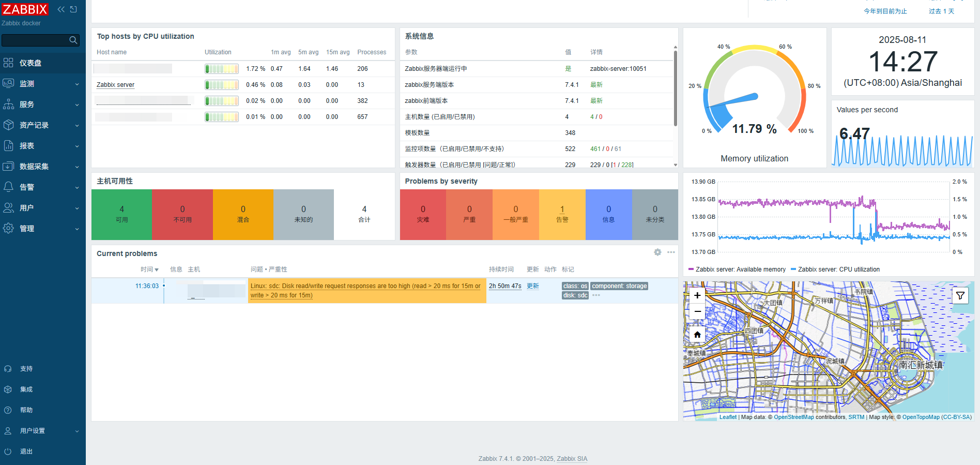Viewport: 980px width, 465px height.
Task: Open the 服务 services menu
Action: [43, 104]
